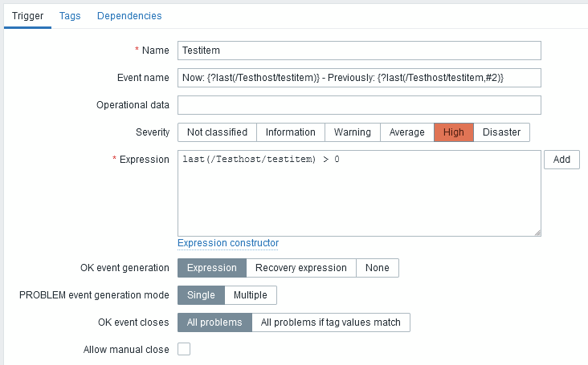Select Multiple problem event generation mode
This screenshot has width=588, height=365.
tap(250, 295)
